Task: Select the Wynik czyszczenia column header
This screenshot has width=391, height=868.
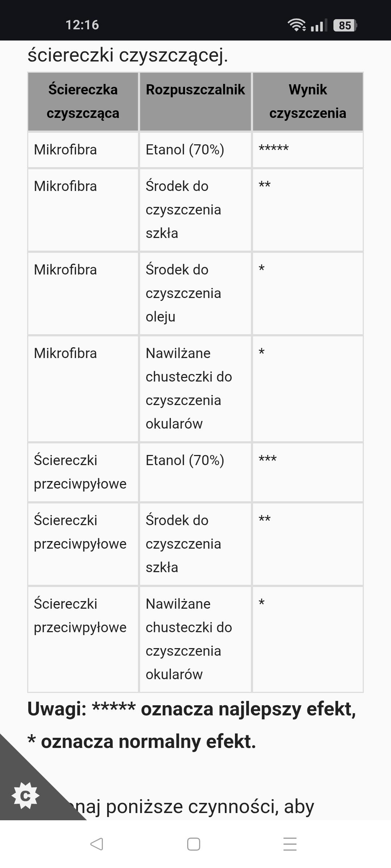Action: 308,101
